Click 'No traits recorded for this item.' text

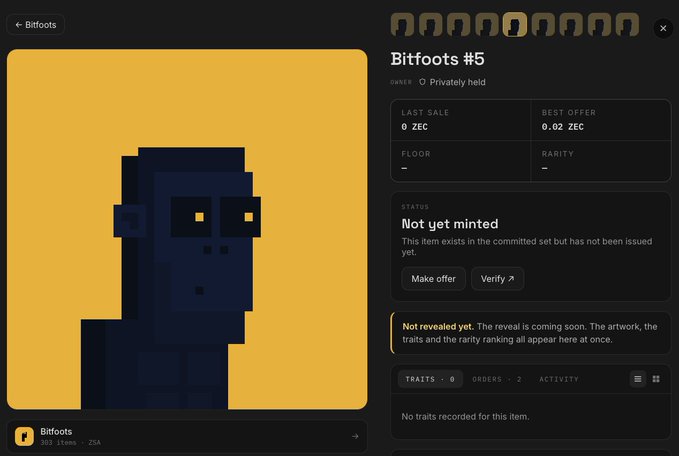click(x=465, y=417)
